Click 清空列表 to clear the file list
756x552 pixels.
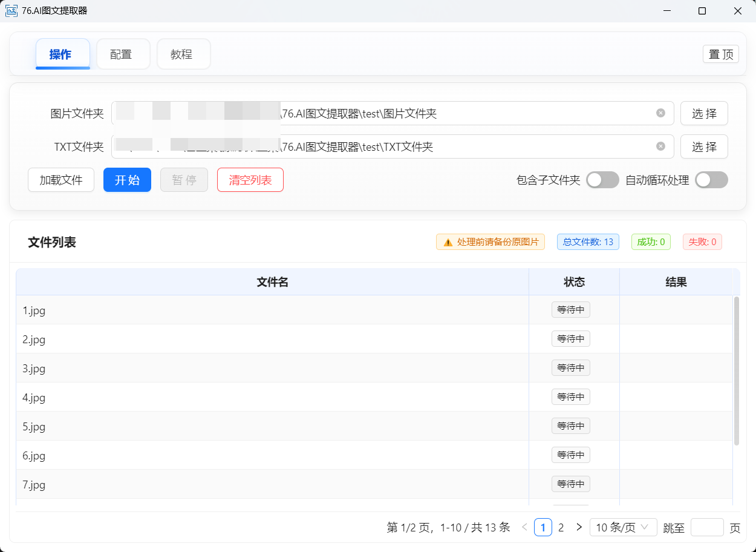tap(250, 180)
